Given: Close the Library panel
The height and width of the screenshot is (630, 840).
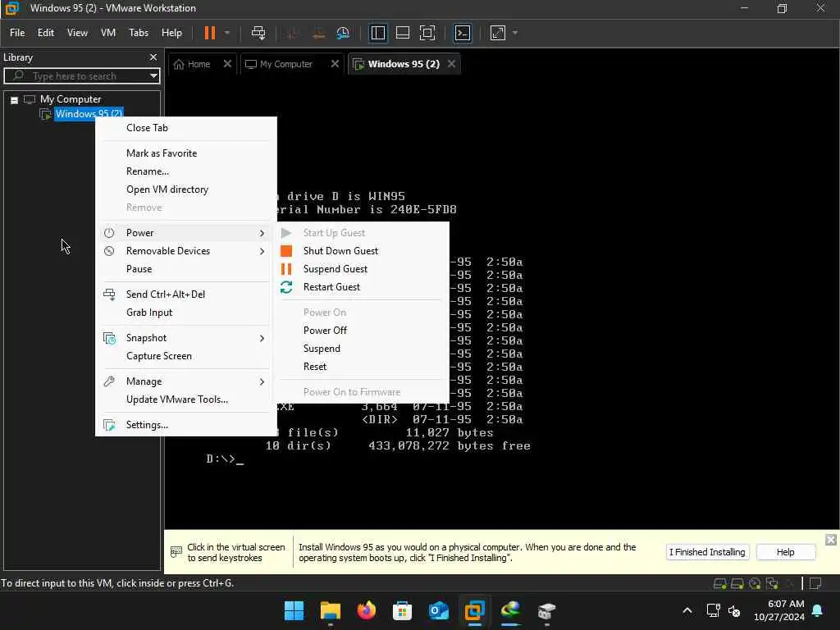Looking at the screenshot, I should click(x=153, y=57).
